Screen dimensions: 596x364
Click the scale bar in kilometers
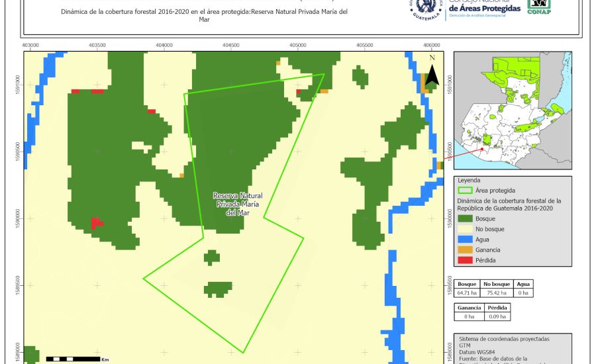(73, 359)
